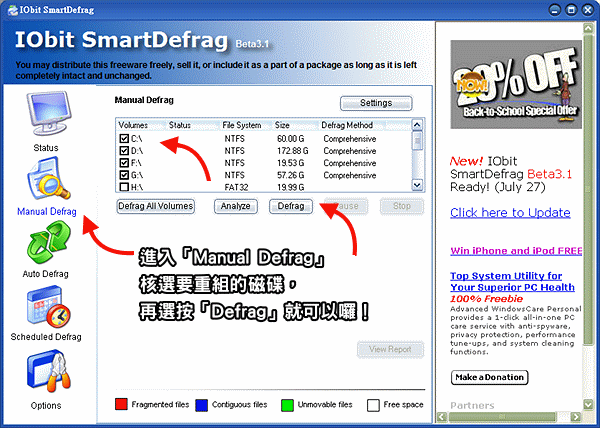
Task: Click the IObit SmartDefrag title bar icon
Action: tap(13, 10)
